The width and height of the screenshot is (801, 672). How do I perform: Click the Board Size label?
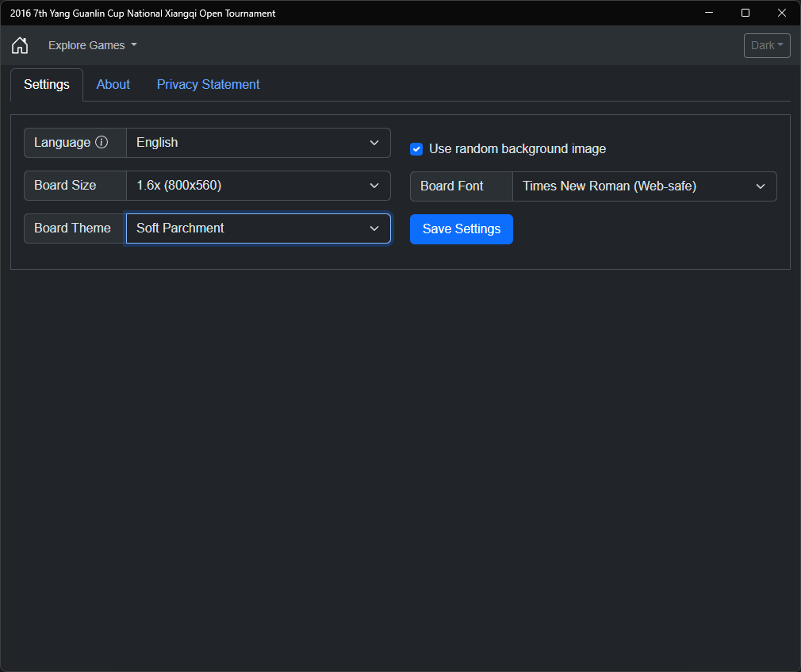pos(65,186)
